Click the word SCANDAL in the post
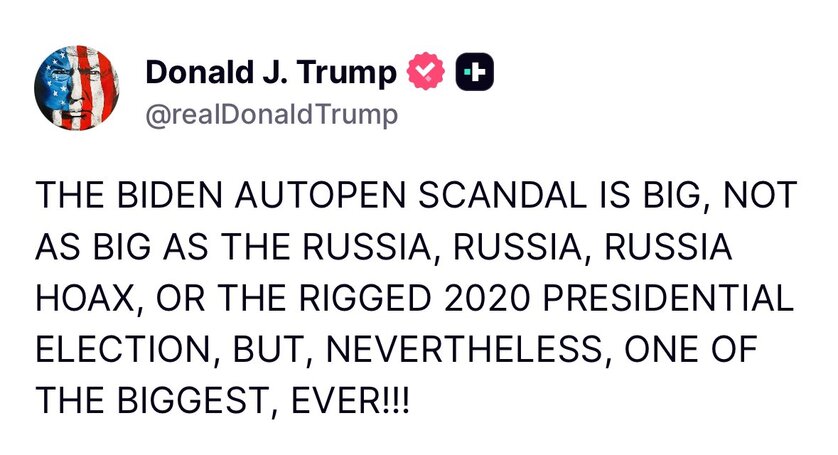838x455 pixels. coord(502,195)
